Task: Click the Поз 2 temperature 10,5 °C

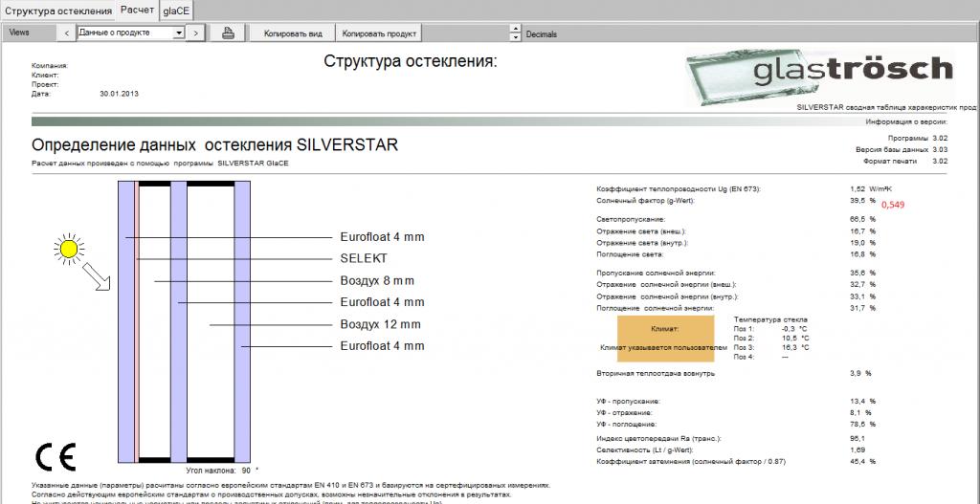Action: (795, 338)
